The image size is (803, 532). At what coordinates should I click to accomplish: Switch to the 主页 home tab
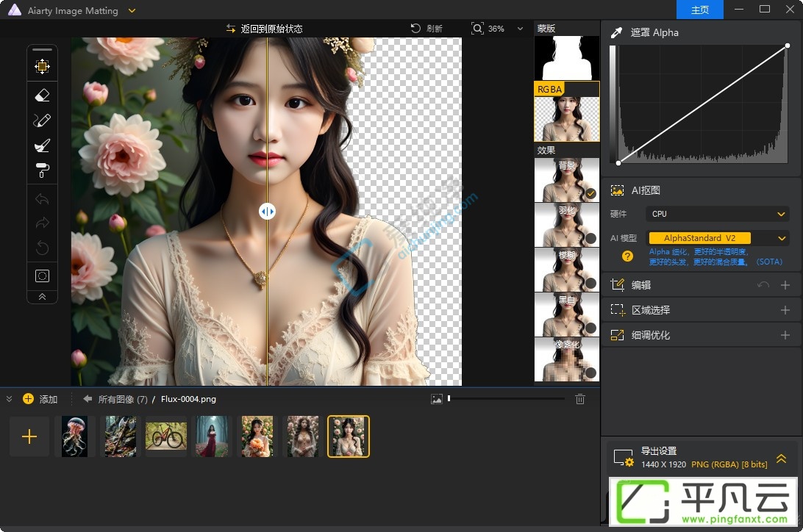tap(699, 10)
